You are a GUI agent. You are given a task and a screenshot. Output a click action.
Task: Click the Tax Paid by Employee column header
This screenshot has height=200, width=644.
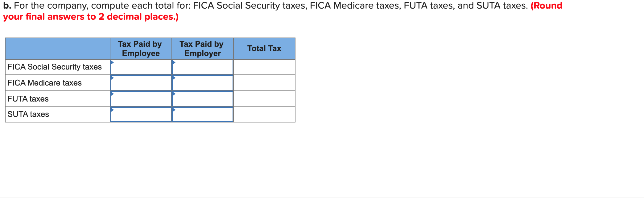pos(140,48)
